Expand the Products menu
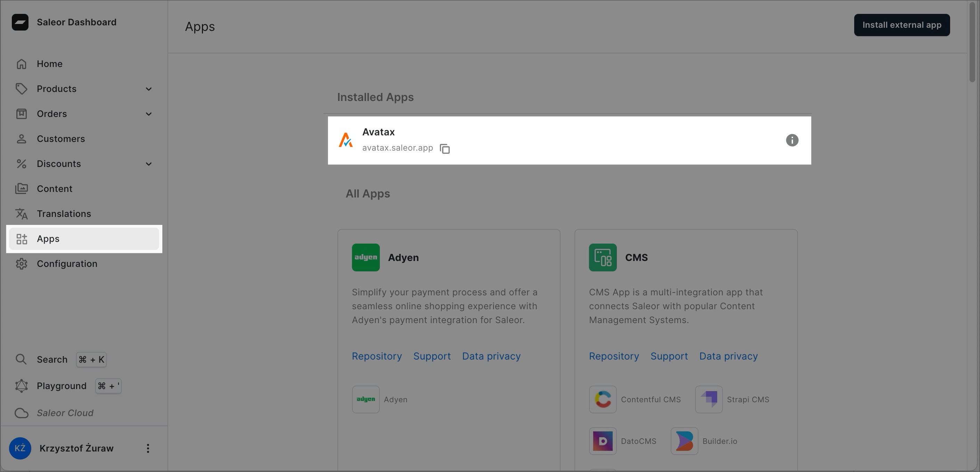Image resolution: width=980 pixels, height=472 pixels. click(x=148, y=88)
